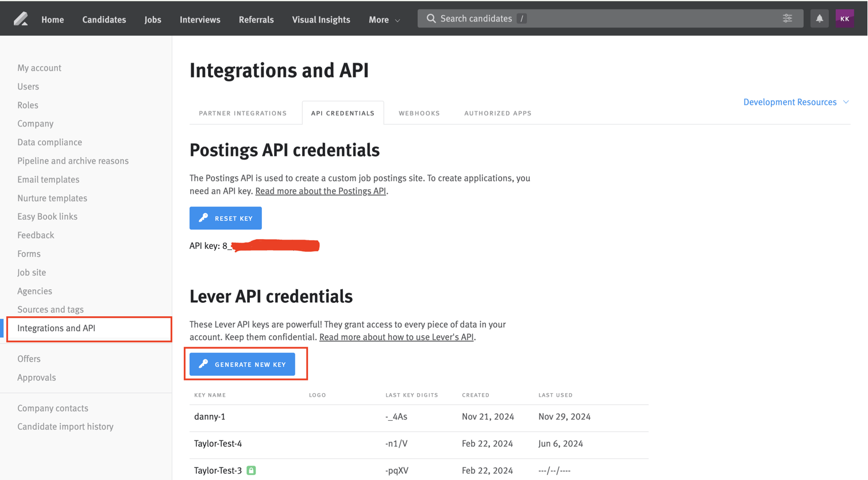Expand the Development Resources dropdown
The height and width of the screenshot is (480, 868).
[x=796, y=102]
